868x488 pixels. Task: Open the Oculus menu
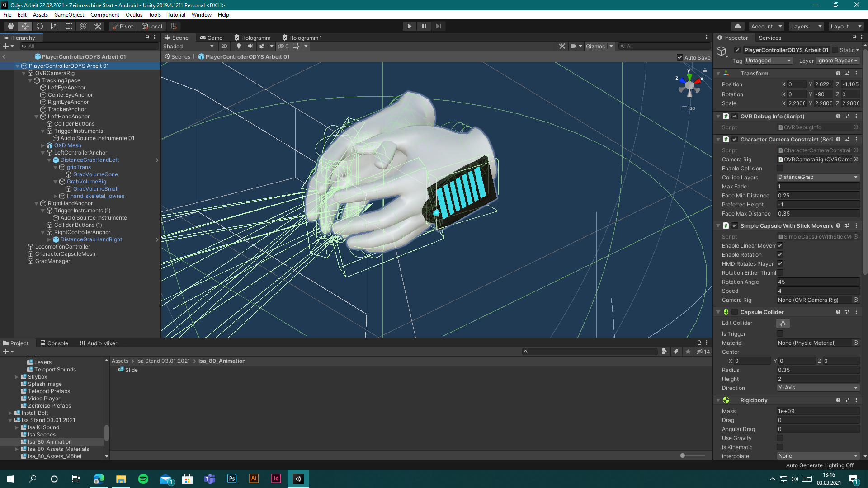pos(134,14)
